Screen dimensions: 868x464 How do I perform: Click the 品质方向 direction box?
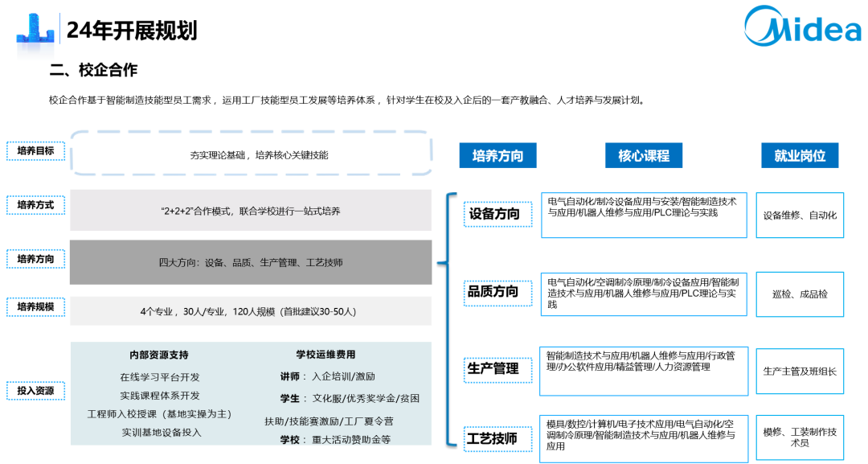pyautogui.click(x=496, y=292)
